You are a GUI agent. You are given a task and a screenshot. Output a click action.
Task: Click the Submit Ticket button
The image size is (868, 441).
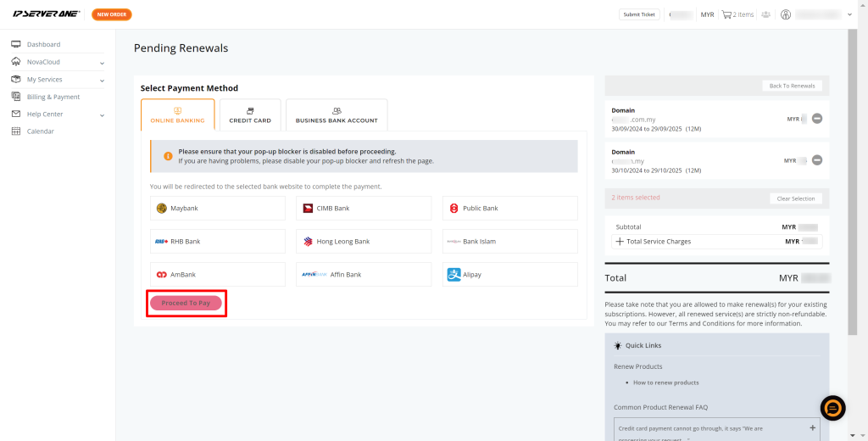click(639, 14)
